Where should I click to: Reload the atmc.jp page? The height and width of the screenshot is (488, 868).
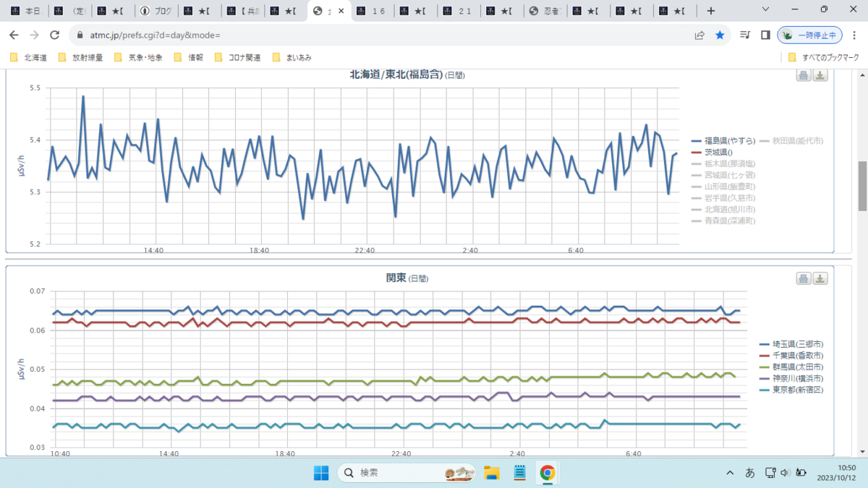(x=54, y=35)
